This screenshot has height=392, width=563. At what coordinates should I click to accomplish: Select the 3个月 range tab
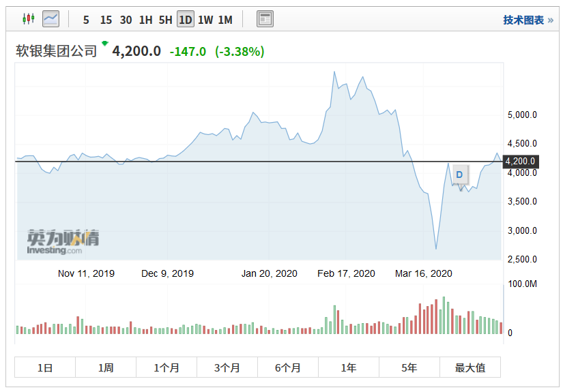[227, 367]
